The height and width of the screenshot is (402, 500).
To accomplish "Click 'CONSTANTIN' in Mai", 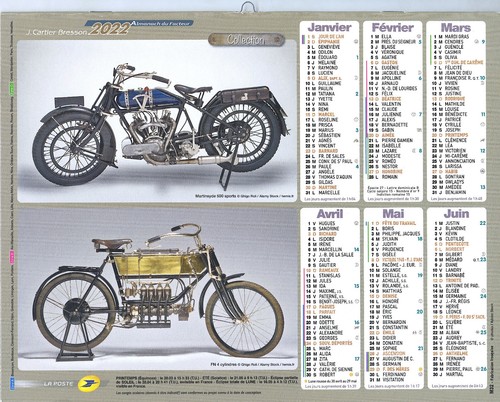I will tap(395, 327).
